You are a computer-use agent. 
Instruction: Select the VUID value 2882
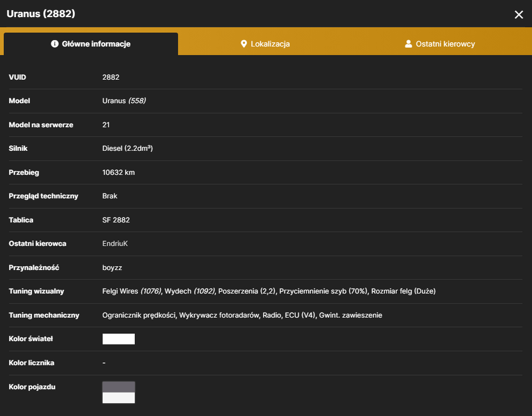click(x=110, y=77)
